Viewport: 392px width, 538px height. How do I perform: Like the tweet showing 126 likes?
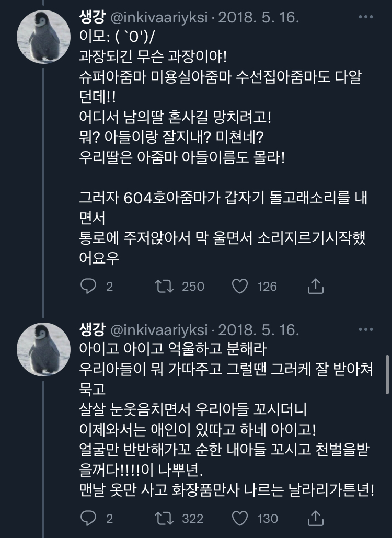coord(239,286)
